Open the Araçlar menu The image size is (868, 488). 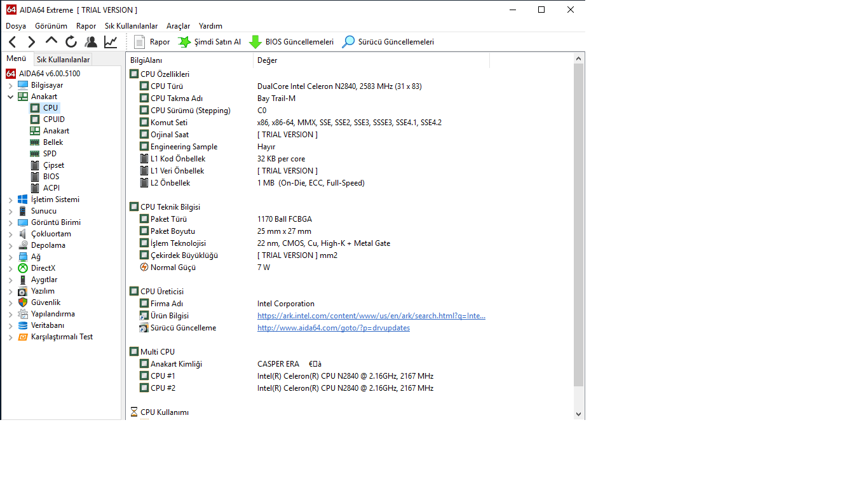(179, 26)
